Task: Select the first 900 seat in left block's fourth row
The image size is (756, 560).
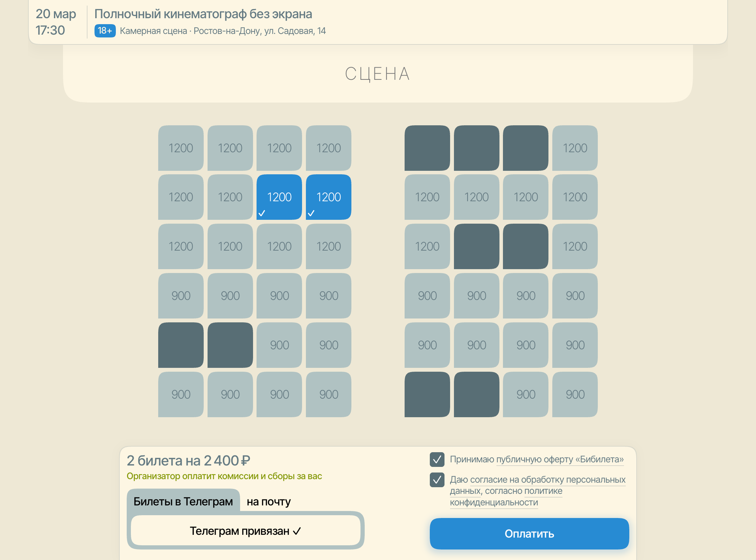Action: pos(181,296)
